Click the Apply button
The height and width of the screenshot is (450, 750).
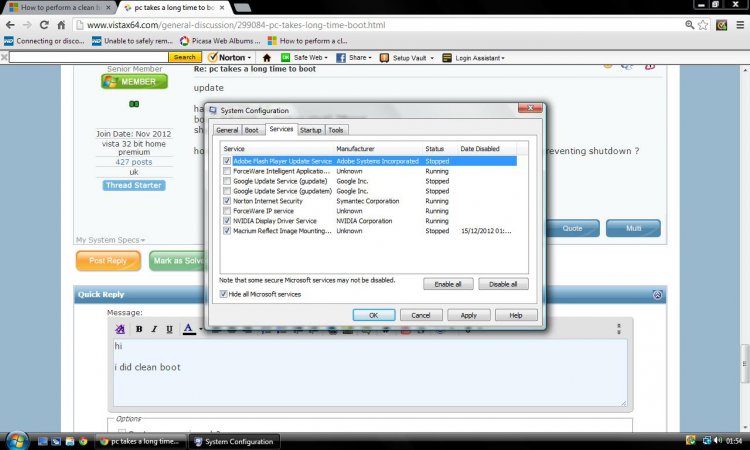(x=469, y=315)
